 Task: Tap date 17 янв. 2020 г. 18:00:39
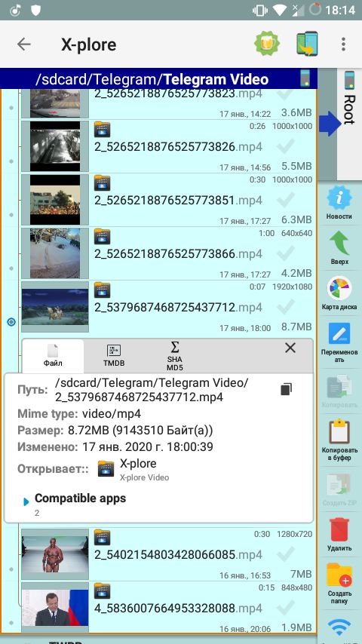coord(148,447)
